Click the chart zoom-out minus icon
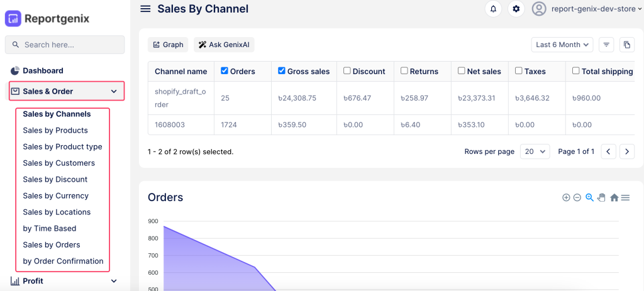Viewport: 644px width, 291px height. [x=577, y=197]
